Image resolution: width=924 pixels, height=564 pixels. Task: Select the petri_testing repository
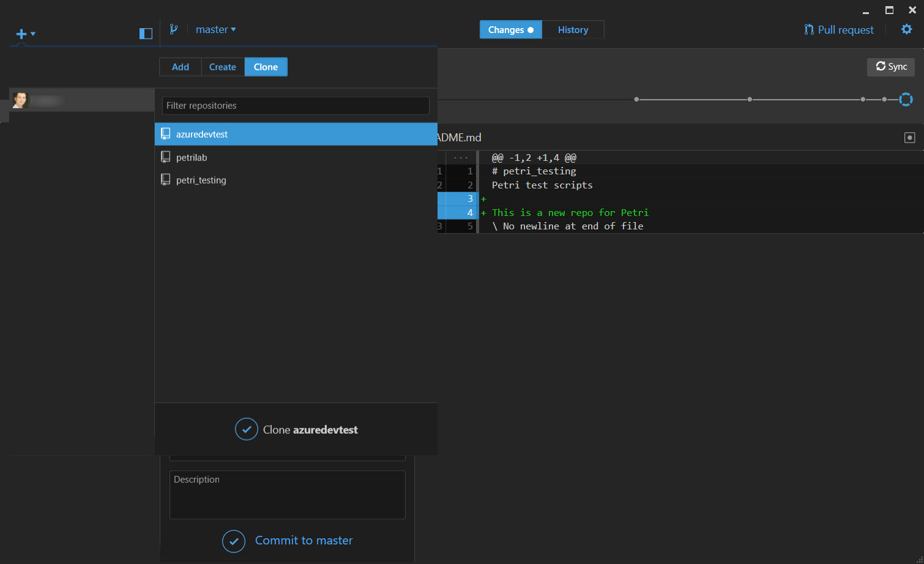[x=296, y=180]
